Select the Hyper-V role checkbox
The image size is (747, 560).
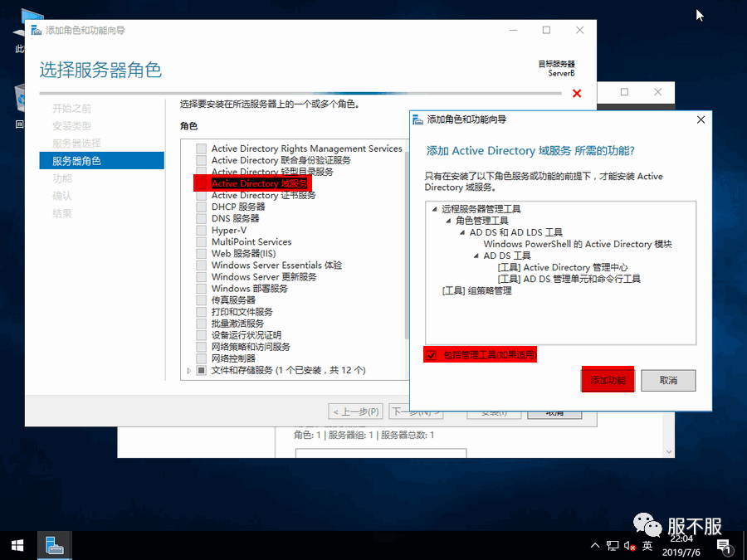(x=202, y=230)
